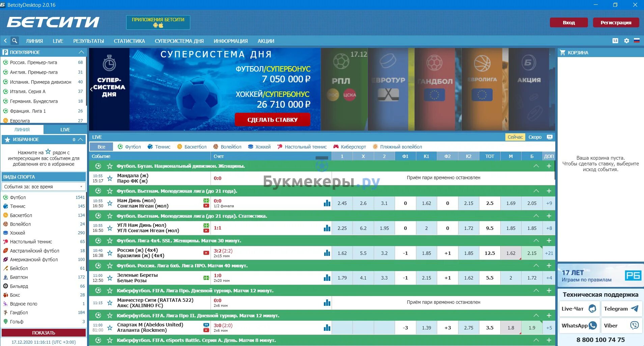The image size is (644, 346).
Task: Favorite the Нам Динь (мол) match star
Action: point(110,203)
